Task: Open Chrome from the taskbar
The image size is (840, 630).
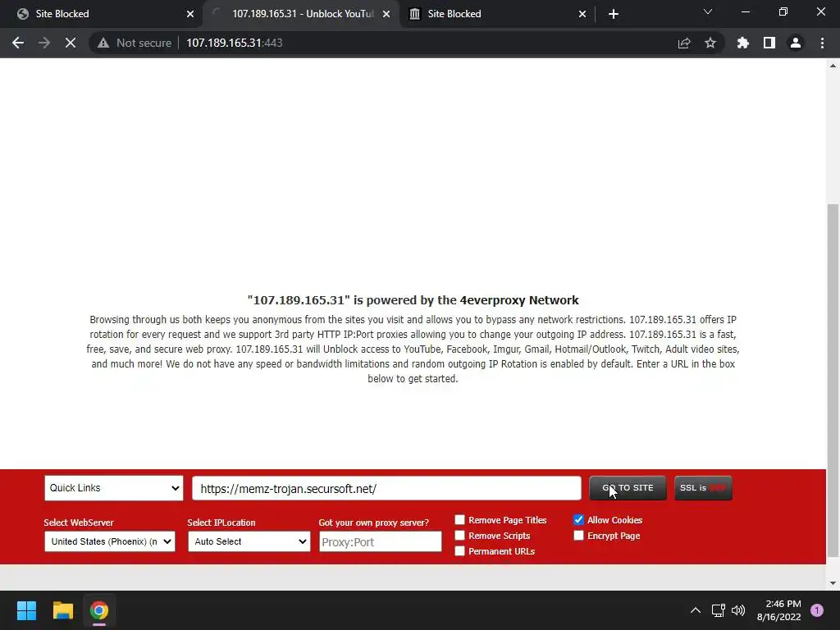Action: (99, 610)
